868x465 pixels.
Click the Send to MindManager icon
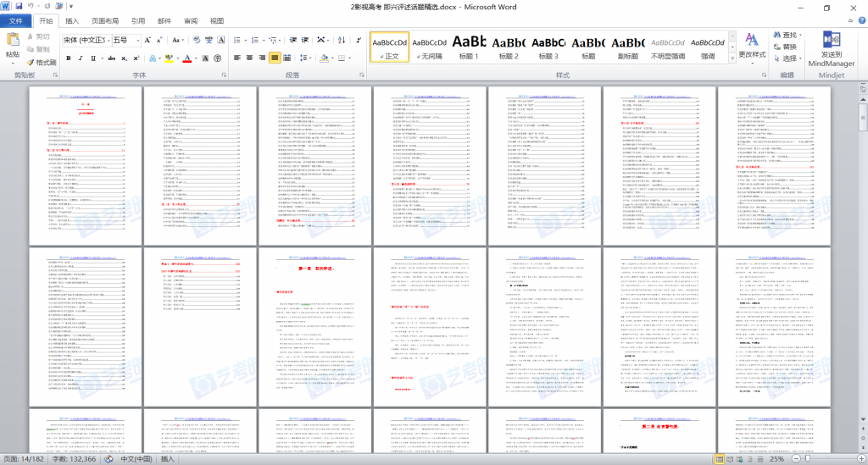(x=832, y=48)
